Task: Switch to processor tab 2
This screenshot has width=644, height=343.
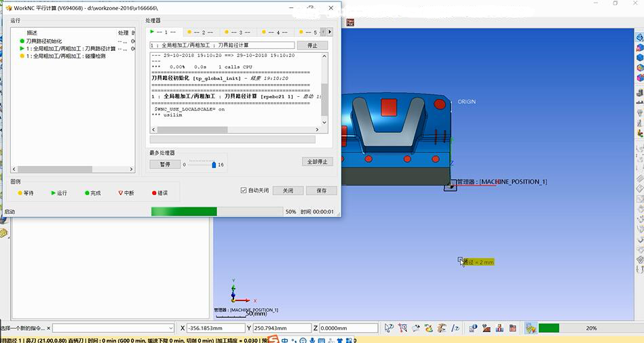Action: 201,32
